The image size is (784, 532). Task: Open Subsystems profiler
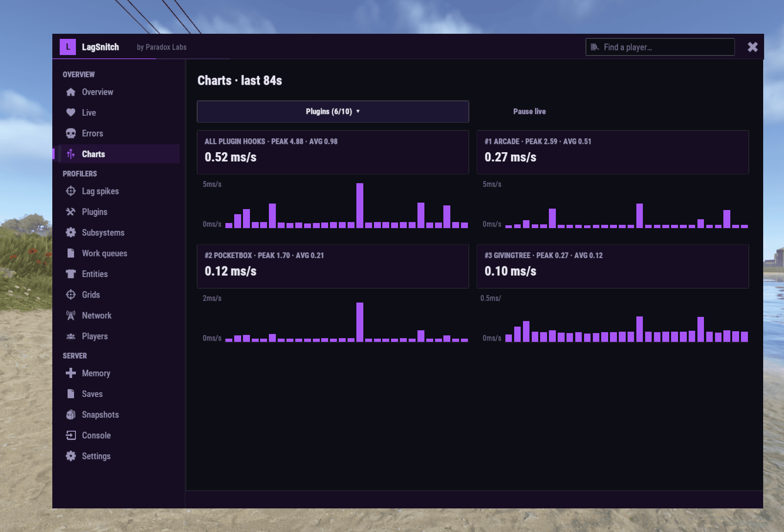pyautogui.click(x=119, y=232)
